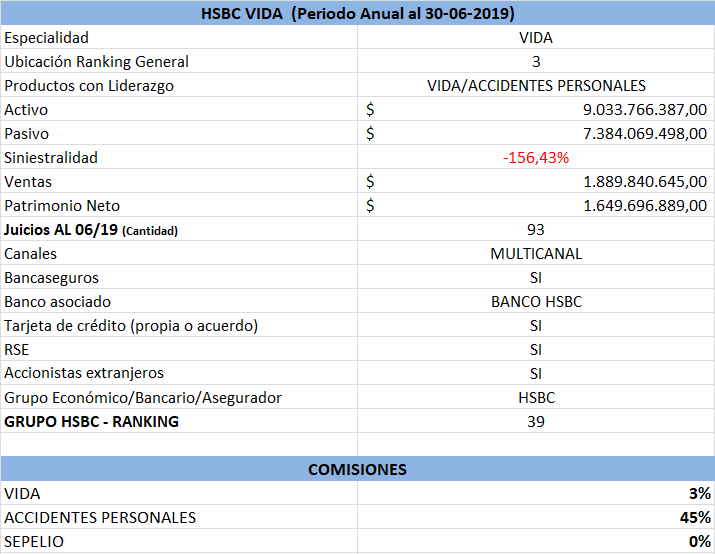Click the 'Bancaseguros' label
Screen dimensions: 715x554
pyautogui.click(x=51, y=278)
